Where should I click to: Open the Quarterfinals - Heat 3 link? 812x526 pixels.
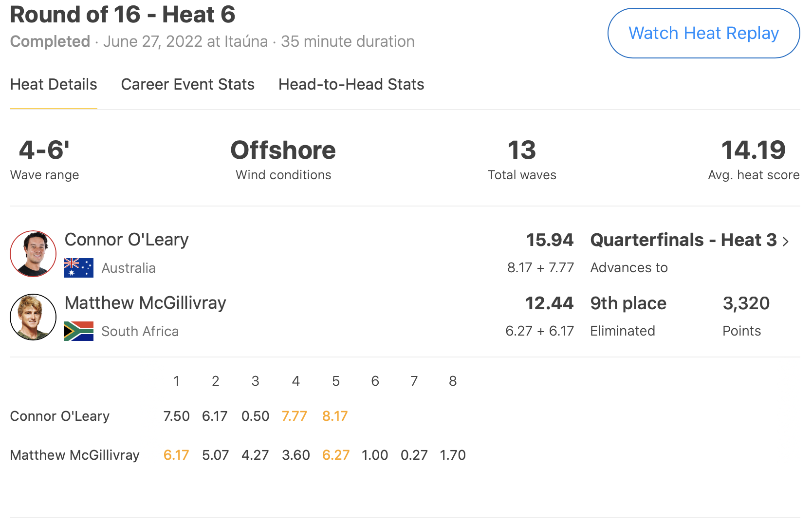coord(683,240)
